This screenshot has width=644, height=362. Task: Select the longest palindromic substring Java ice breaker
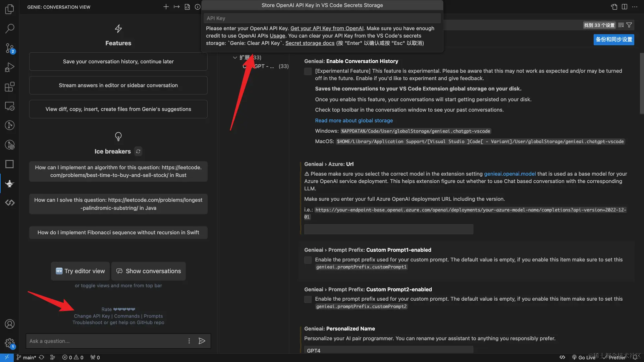[118, 204]
